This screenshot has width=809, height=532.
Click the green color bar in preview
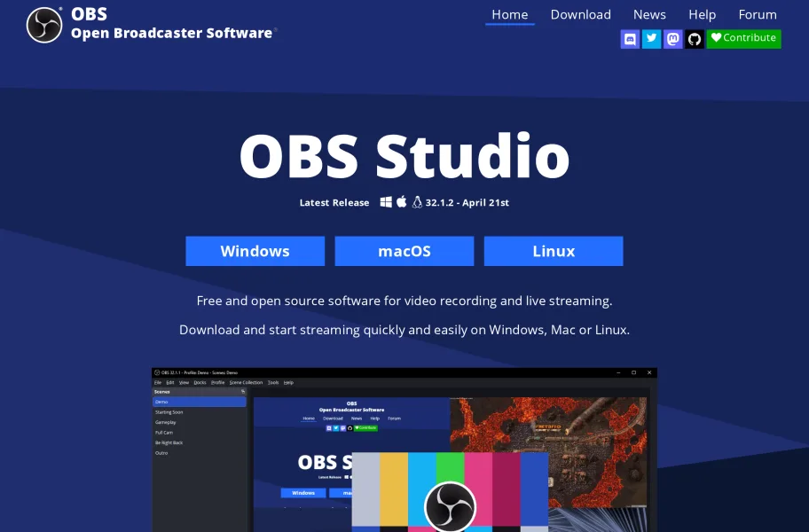[x=450, y=466]
